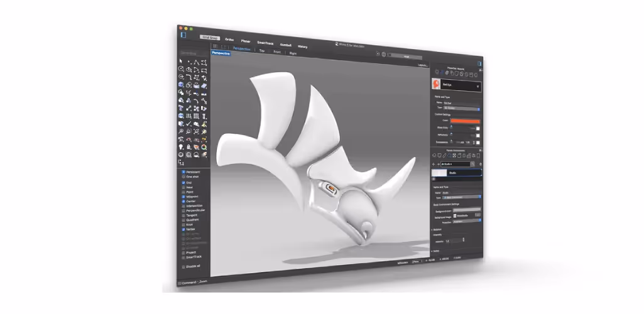Open the environment Type dropdown

coord(462,197)
